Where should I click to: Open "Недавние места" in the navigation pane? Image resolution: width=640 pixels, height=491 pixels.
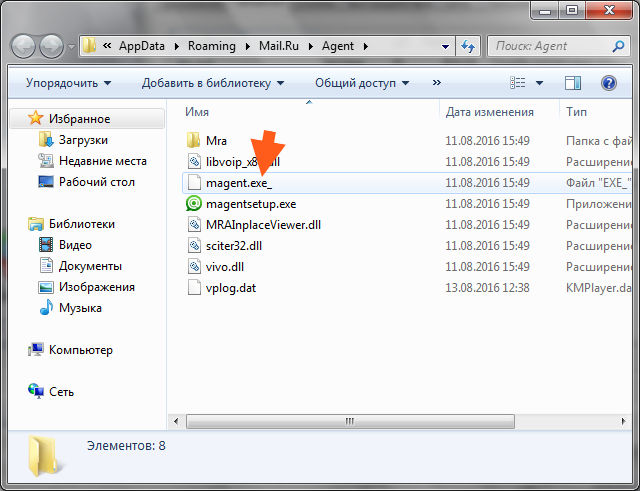coord(103,161)
